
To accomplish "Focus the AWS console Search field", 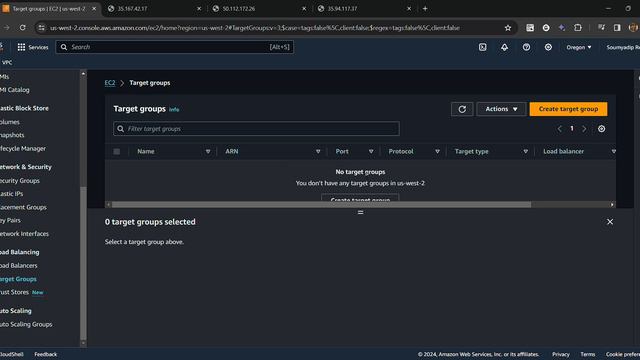I will click(175, 47).
